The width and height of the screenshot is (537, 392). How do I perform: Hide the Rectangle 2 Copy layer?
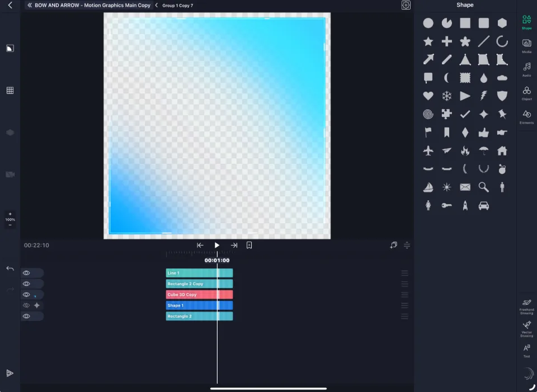point(26,284)
